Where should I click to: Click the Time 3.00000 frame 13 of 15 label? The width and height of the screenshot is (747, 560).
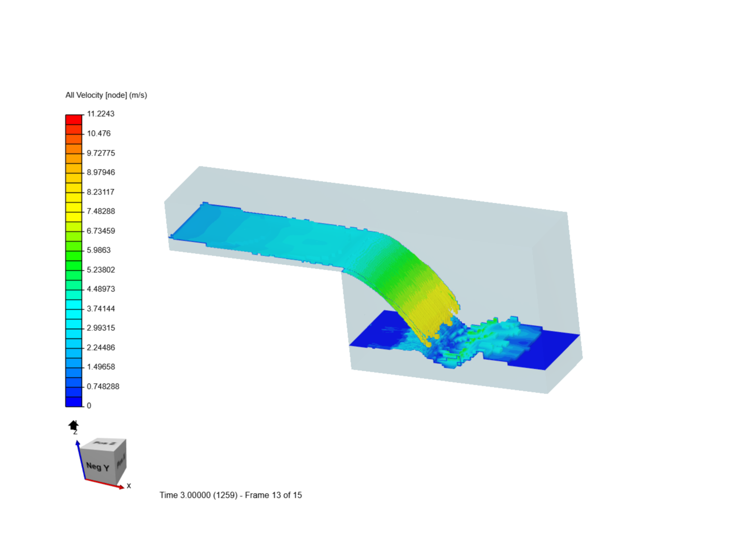point(230,495)
